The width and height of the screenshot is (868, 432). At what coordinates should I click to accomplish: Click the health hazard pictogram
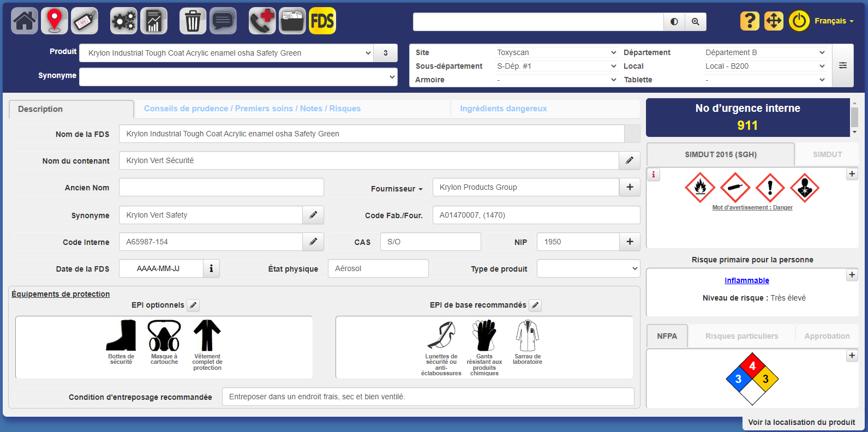point(805,188)
